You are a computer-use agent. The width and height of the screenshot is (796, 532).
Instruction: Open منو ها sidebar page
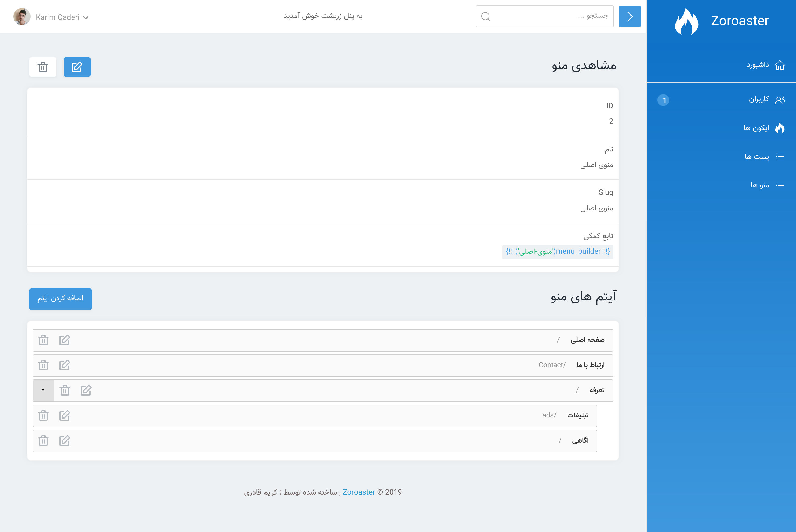point(760,185)
